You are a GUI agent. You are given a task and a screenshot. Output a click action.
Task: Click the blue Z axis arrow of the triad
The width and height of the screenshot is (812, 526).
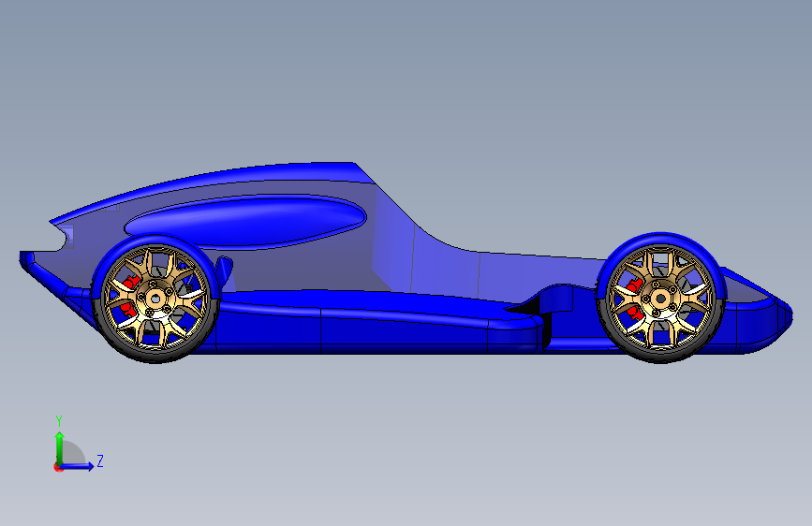pyautogui.click(x=77, y=466)
